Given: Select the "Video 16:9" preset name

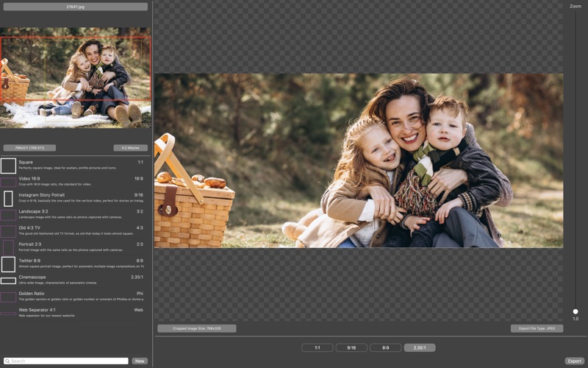Looking at the screenshot, I should [29, 178].
